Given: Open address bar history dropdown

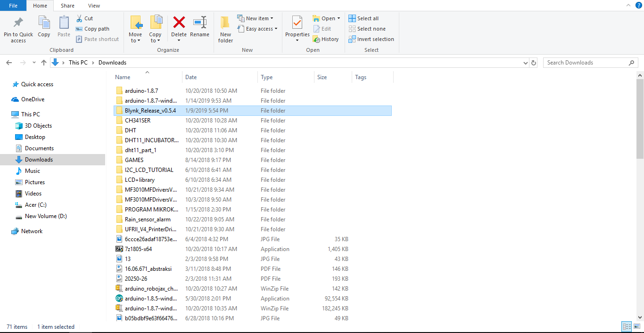Looking at the screenshot, I should coord(526,63).
